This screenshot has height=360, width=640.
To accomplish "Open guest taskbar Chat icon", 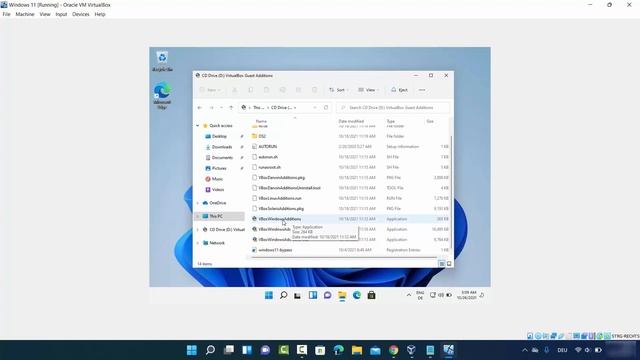I will click(327, 295).
